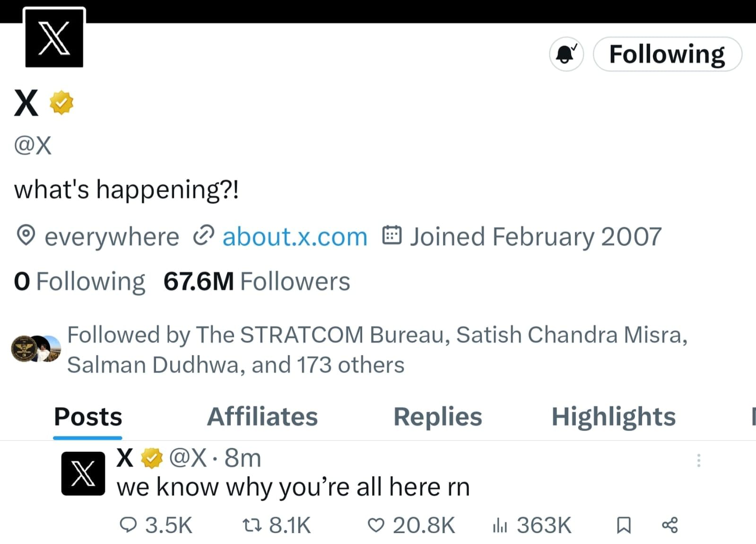Open the Highlights tab
This screenshot has width=756, height=544.
(x=613, y=417)
